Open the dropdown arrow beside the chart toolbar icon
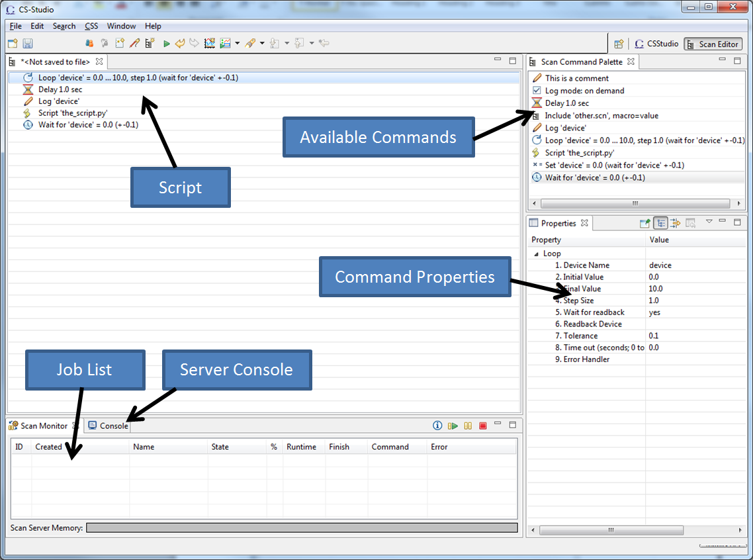The image size is (753, 560). point(237,44)
